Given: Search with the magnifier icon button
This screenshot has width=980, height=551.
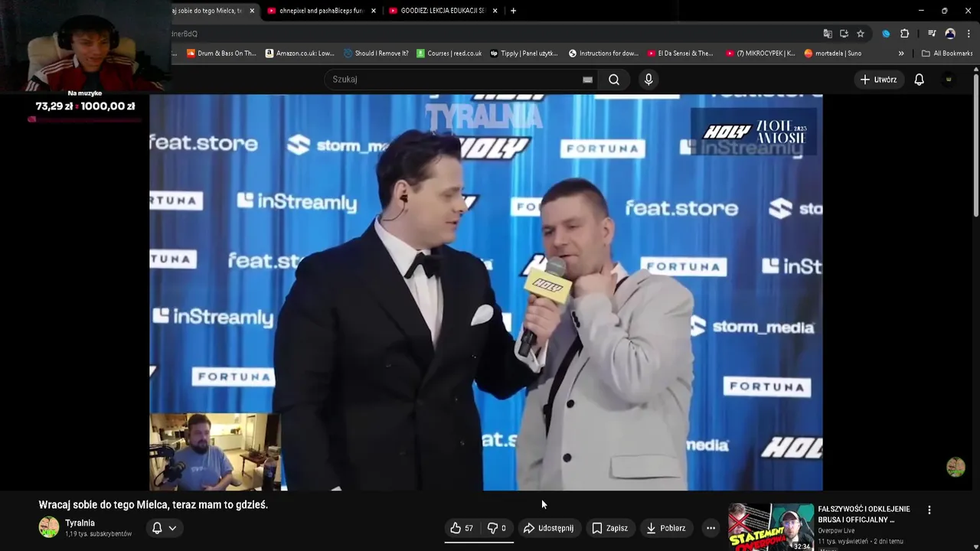Looking at the screenshot, I should pyautogui.click(x=614, y=80).
